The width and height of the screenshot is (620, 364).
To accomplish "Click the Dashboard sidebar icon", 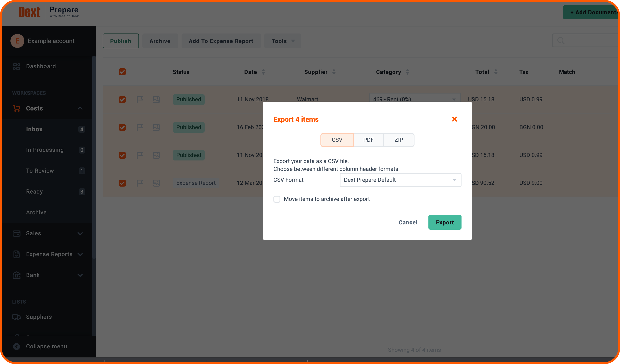I will tap(17, 66).
